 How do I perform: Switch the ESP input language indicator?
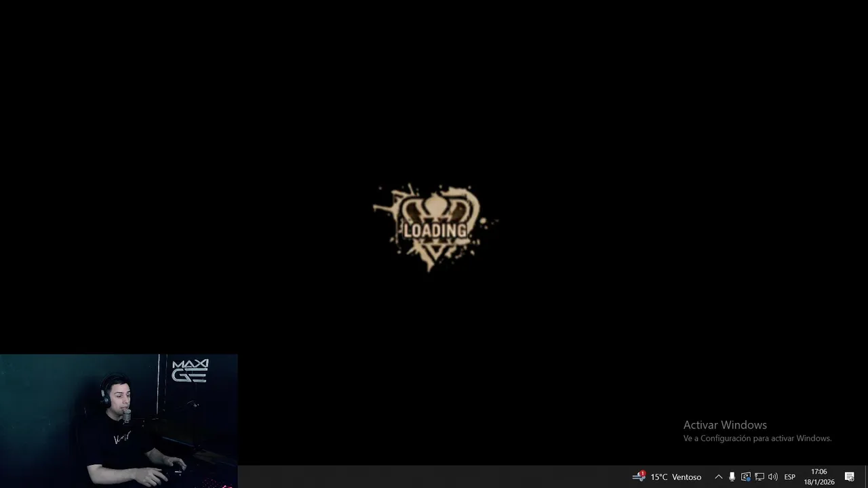(x=790, y=477)
